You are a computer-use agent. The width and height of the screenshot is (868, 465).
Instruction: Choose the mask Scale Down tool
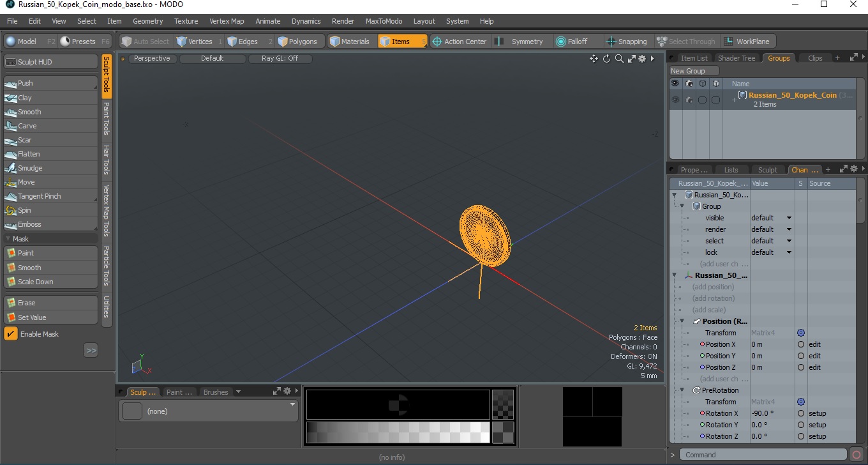click(x=50, y=282)
